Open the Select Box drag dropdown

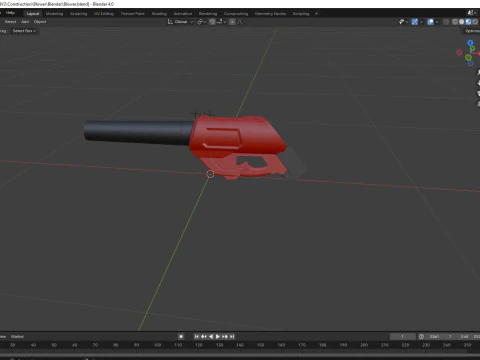(x=24, y=31)
